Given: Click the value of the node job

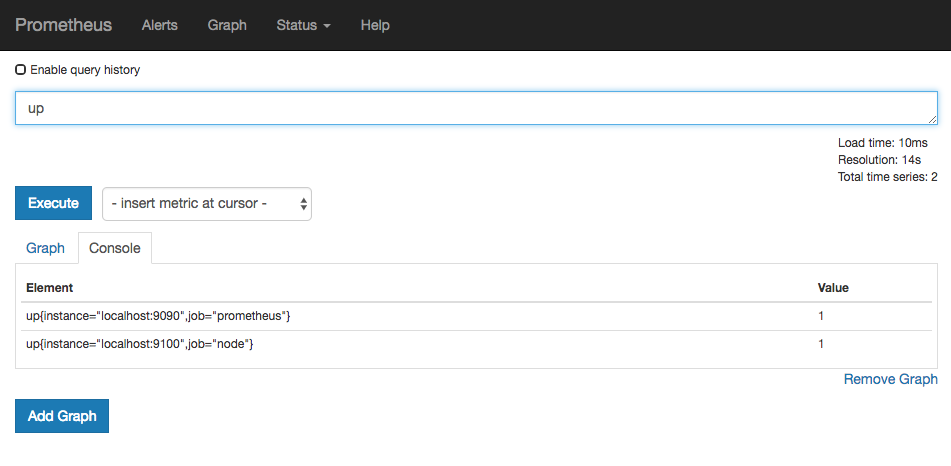Looking at the screenshot, I should point(821,344).
